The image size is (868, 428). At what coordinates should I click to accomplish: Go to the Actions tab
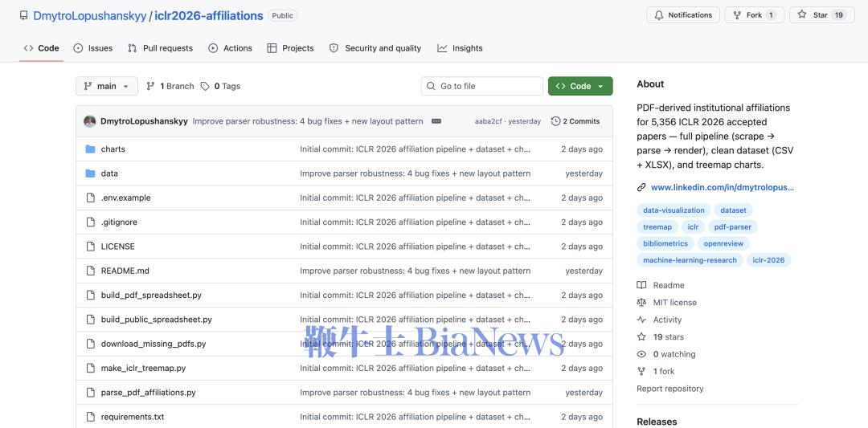231,49
